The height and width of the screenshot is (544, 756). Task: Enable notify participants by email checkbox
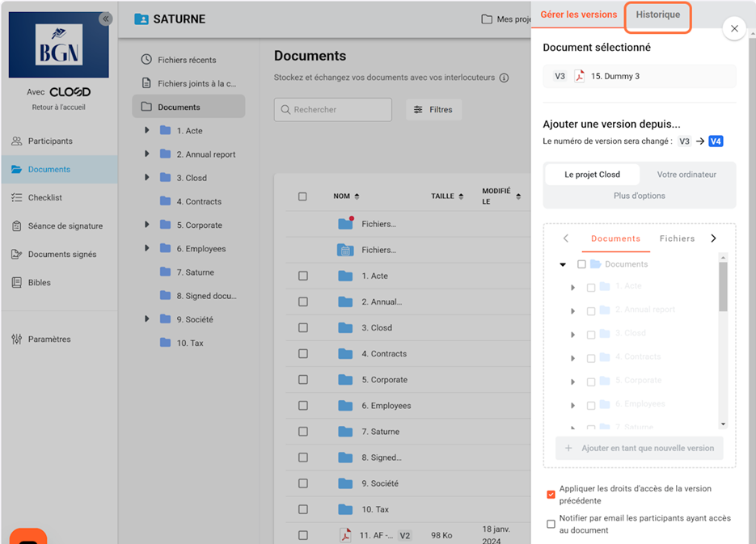[x=551, y=524]
